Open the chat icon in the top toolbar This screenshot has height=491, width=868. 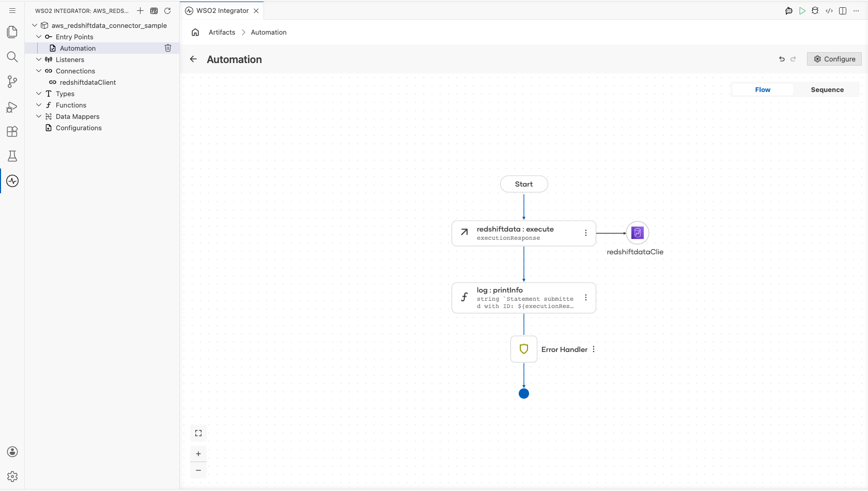(788, 11)
